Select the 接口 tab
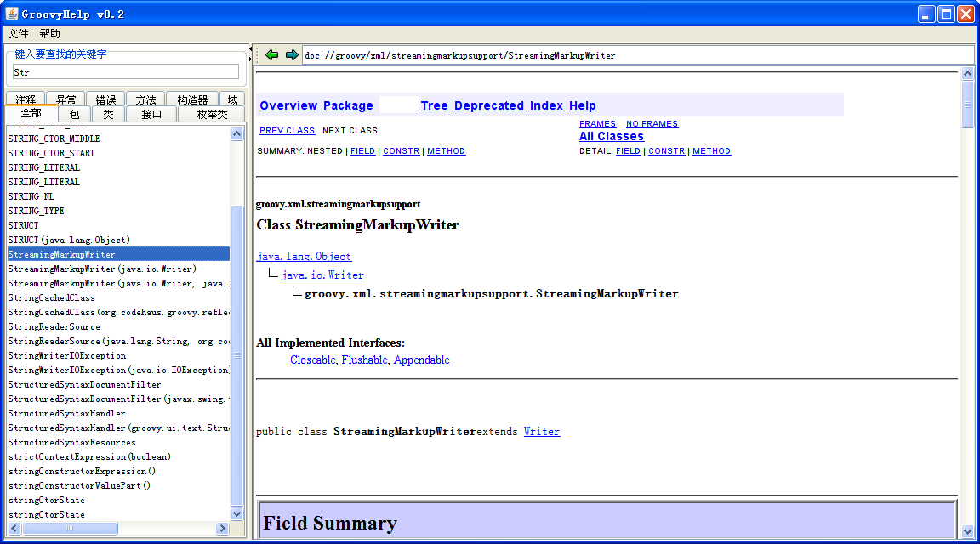This screenshot has width=980, height=544. [x=151, y=114]
